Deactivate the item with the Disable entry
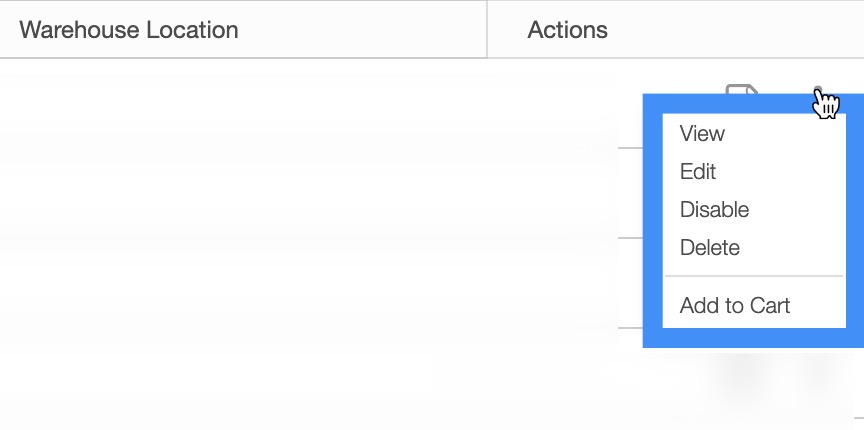Screen dimensions: 864x430 point(714,209)
